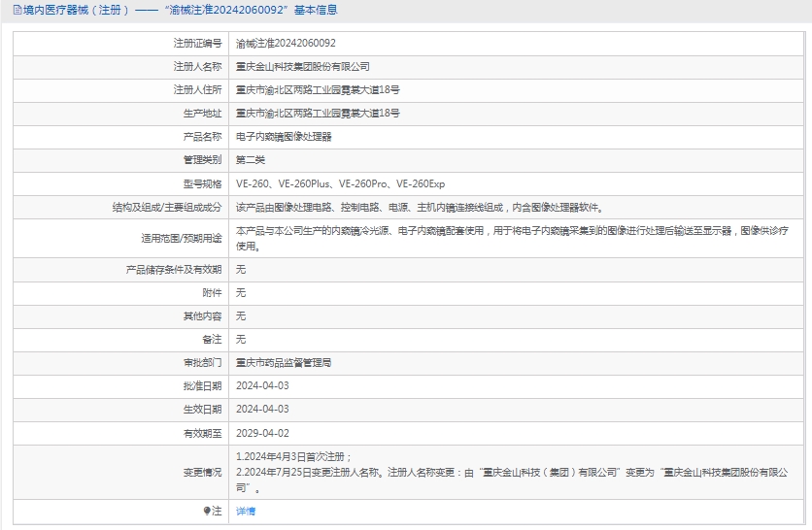Image resolution: width=812 pixels, height=530 pixels.
Task: Click the expiry date 2029-04-02
Action: pos(262,433)
